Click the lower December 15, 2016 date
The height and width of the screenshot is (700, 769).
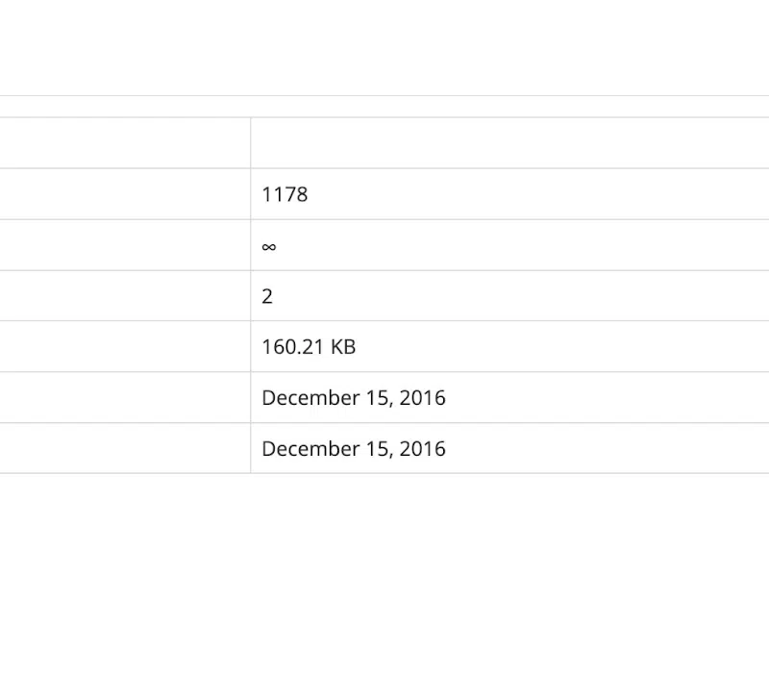point(353,449)
